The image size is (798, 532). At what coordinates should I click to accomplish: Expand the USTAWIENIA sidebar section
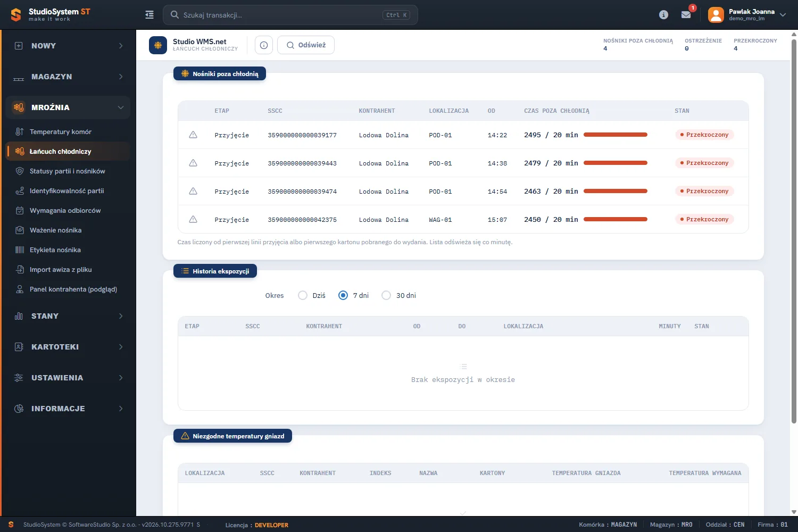tap(68, 378)
